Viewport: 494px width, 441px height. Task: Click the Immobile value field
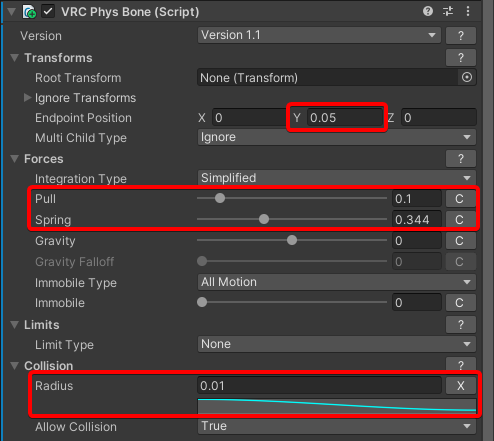417,303
